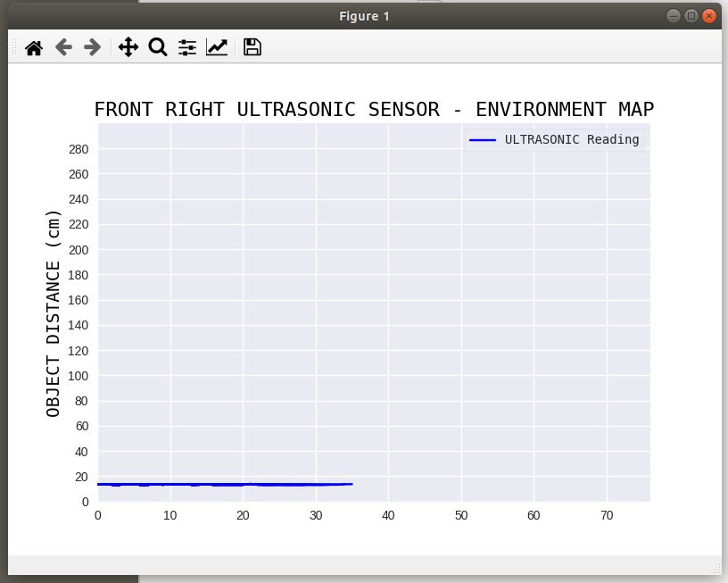Close the Figure 1 window

[x=709, y=16]
